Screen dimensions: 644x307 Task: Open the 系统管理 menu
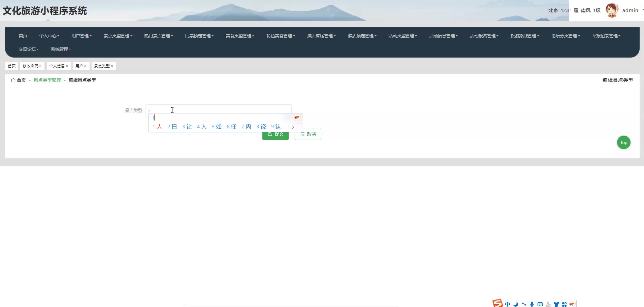pos(61,49)
